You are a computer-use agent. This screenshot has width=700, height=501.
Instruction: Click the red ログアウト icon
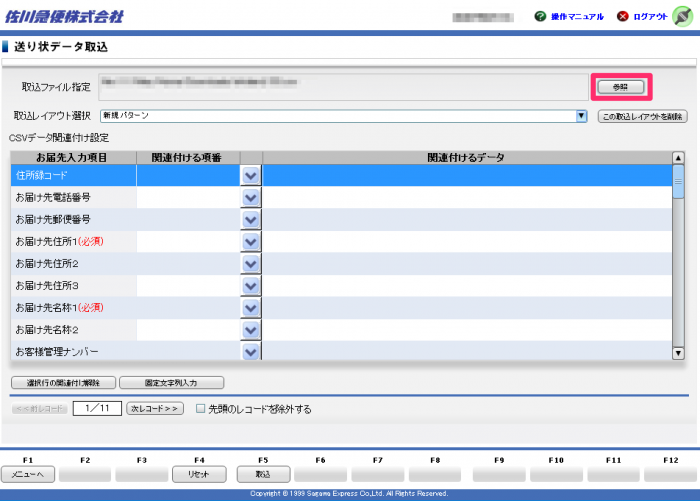pyautogui.click(x=622, y=17)
